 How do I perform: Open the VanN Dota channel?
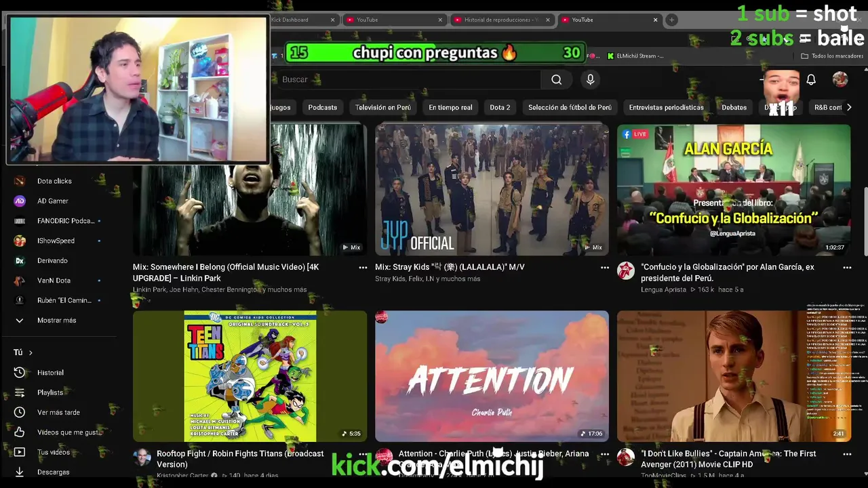click(54, 281)
